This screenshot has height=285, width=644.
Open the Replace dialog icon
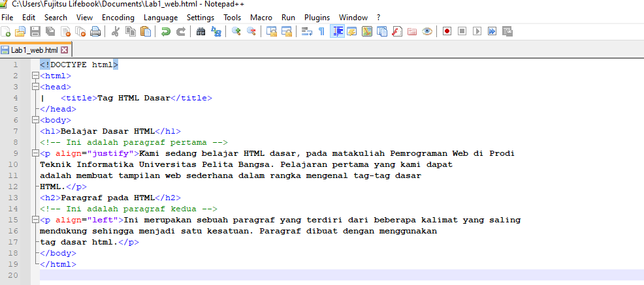tap(216, 31)
